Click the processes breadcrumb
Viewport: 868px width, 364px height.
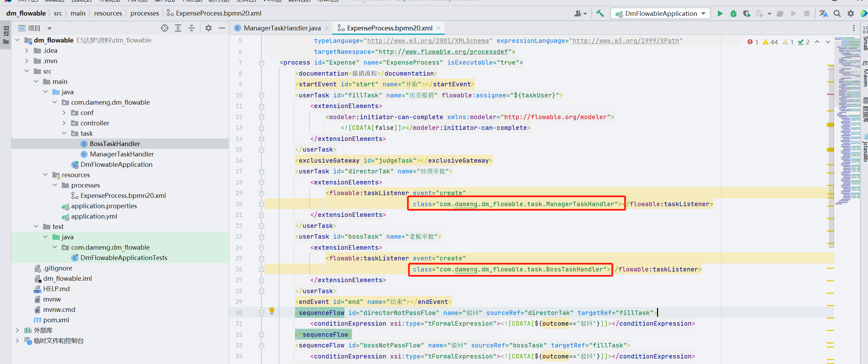point(145,13)
